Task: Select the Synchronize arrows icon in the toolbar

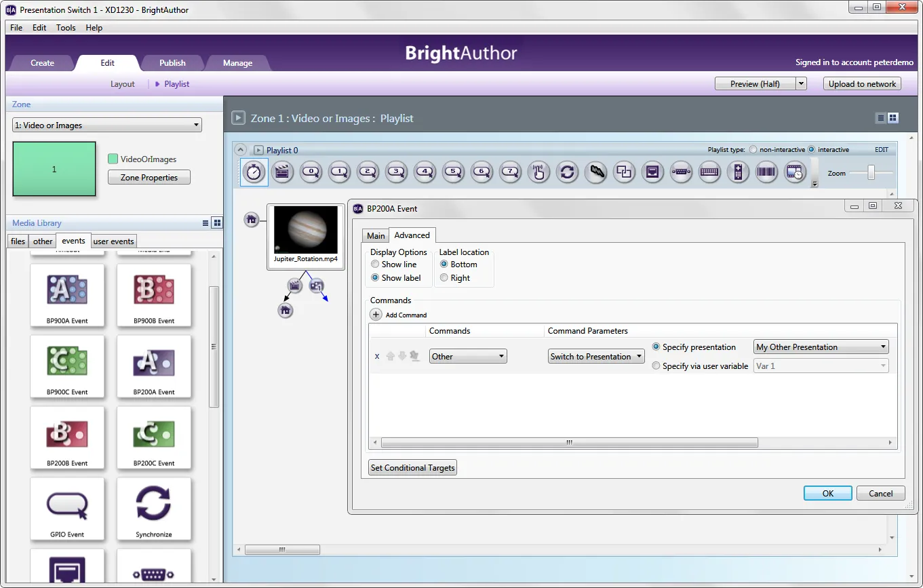Action: (568, 172)
